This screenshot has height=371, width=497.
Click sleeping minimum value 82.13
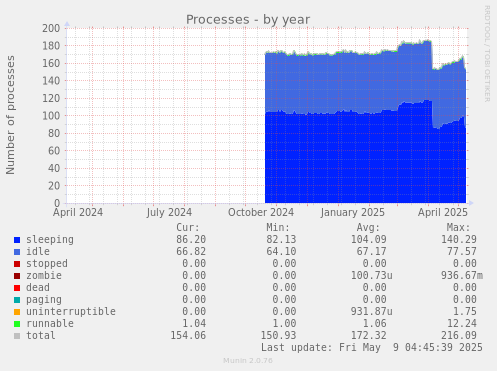(x=281, y=240)
